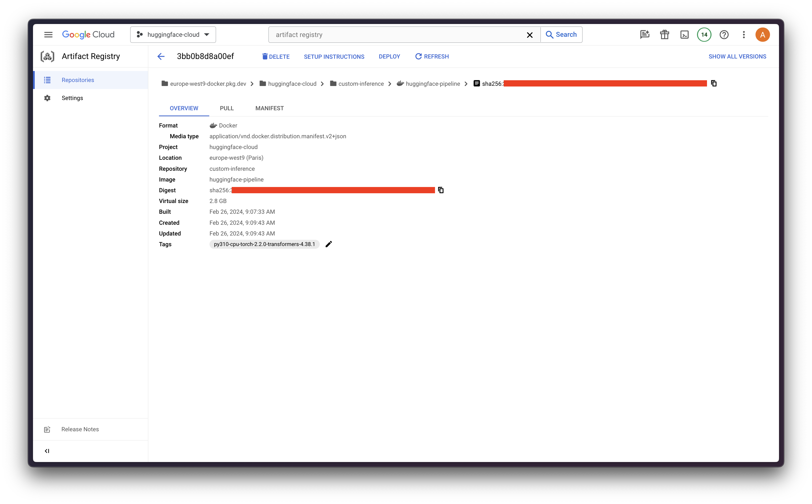Screen dimensions: 812x504
Task: Collapse the left sidebar panel
Action: 47,451
